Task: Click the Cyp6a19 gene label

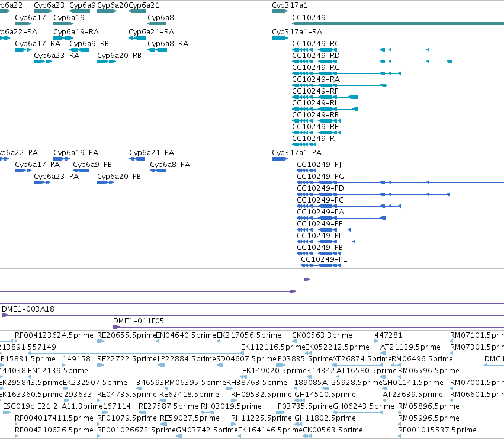Action: click(69, 18)
